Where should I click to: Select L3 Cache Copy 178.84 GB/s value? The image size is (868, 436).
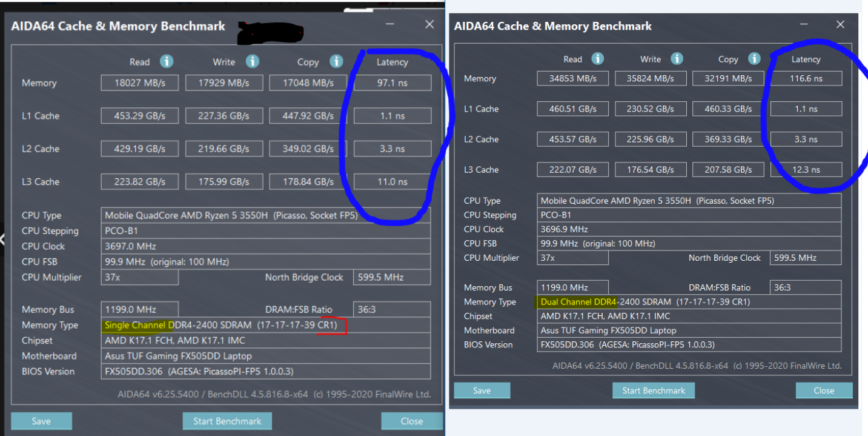308,181
